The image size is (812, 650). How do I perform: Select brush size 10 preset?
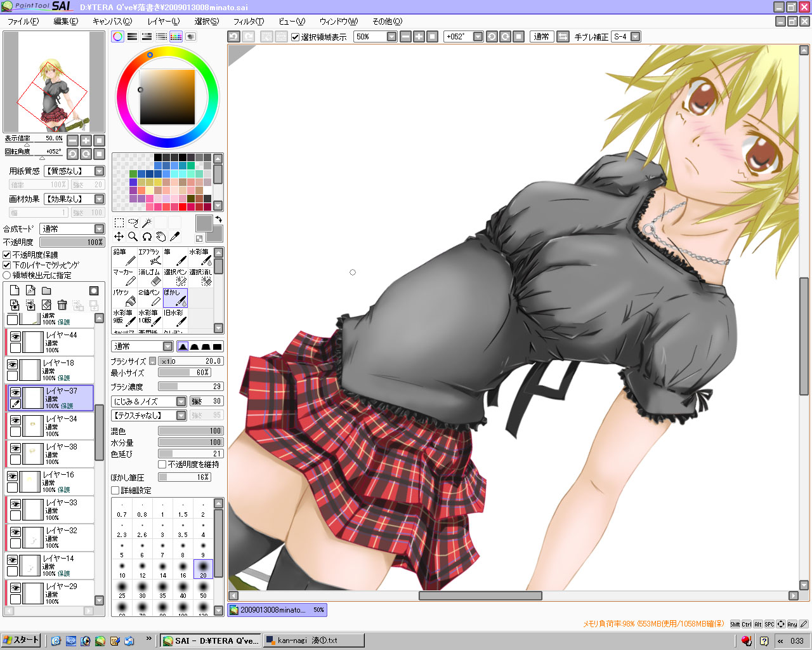(122, 569)
